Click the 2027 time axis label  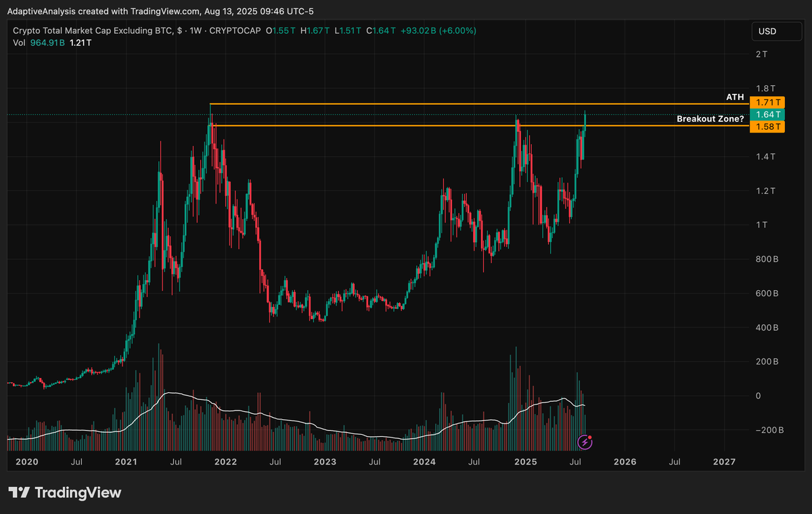pyautogui.click(x=724, y=462)
